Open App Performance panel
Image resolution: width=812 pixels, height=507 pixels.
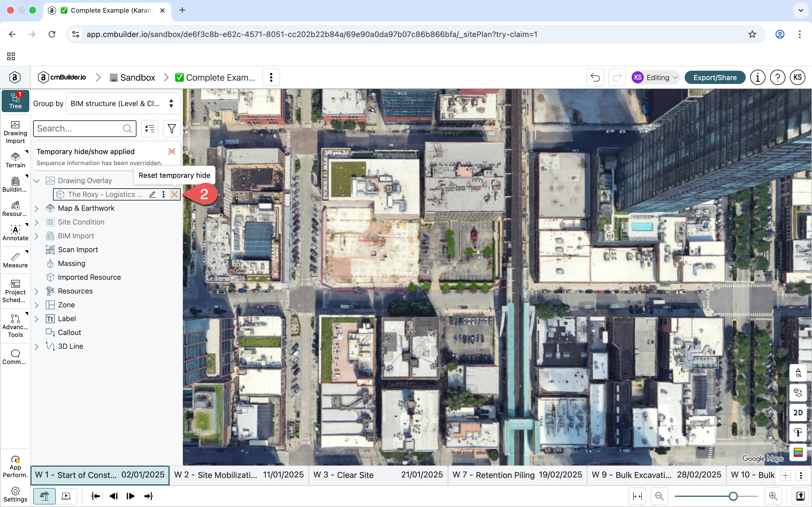coord(15,467)
